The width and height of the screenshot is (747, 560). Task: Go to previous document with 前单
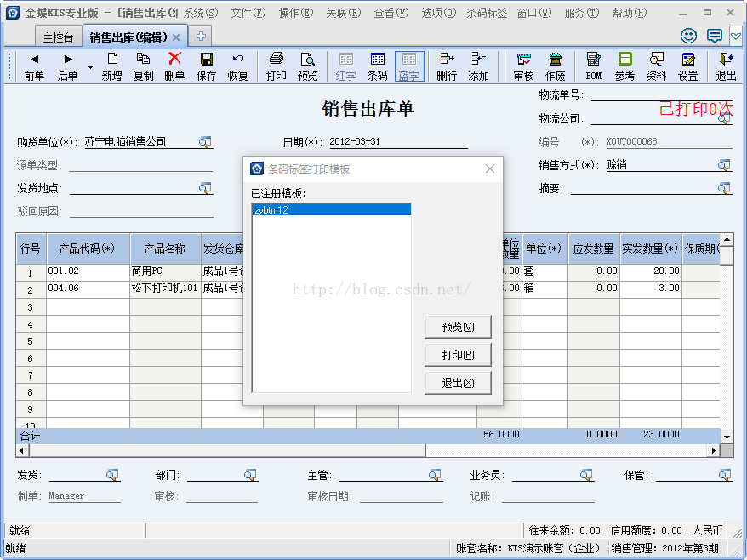coord(34,66)
